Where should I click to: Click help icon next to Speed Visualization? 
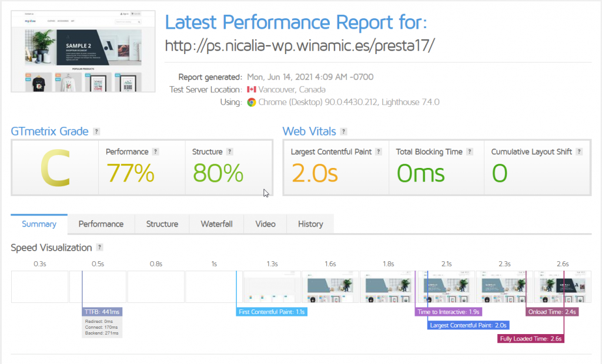point(100,248)
